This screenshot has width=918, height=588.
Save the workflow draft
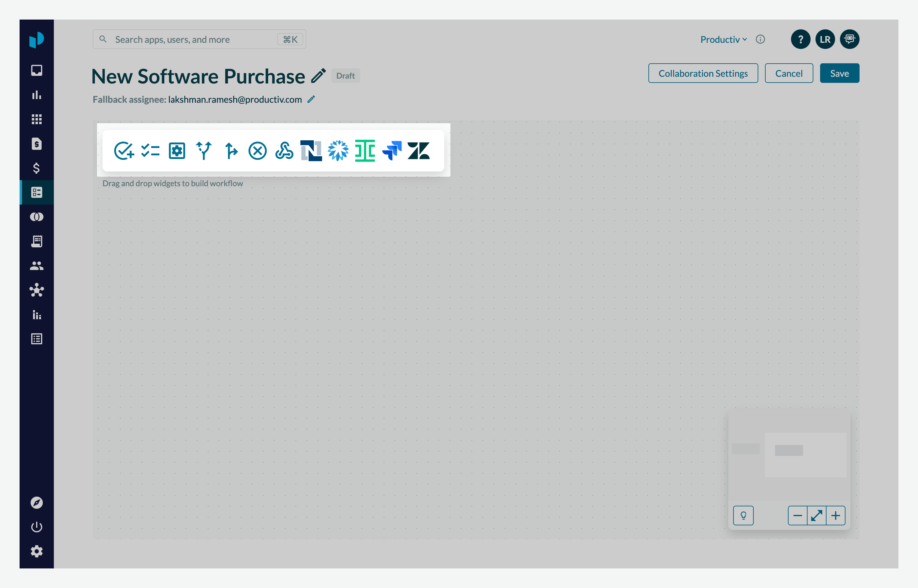[839, 73]
